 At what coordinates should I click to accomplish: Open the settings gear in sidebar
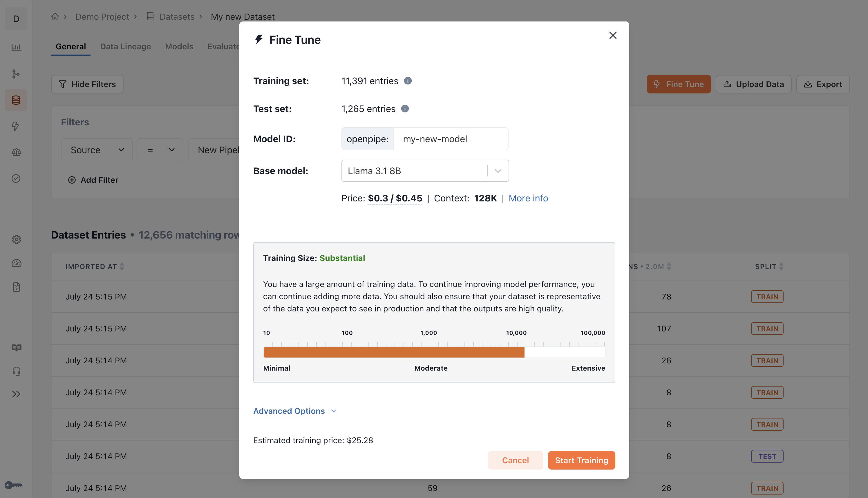click(x=16, y=239)
